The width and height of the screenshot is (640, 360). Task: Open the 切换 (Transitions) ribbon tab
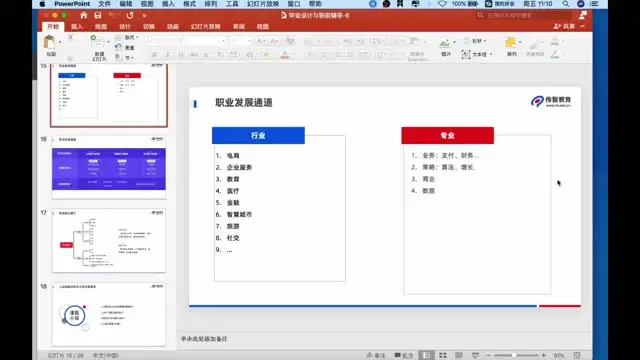(149, 27)
